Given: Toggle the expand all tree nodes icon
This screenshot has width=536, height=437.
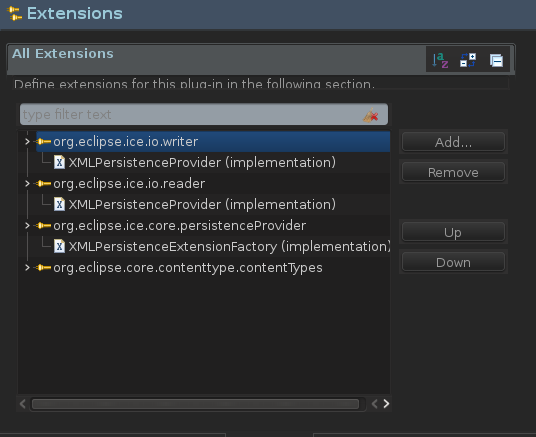Looking at the screenshot, I should [x=468, y=60].
